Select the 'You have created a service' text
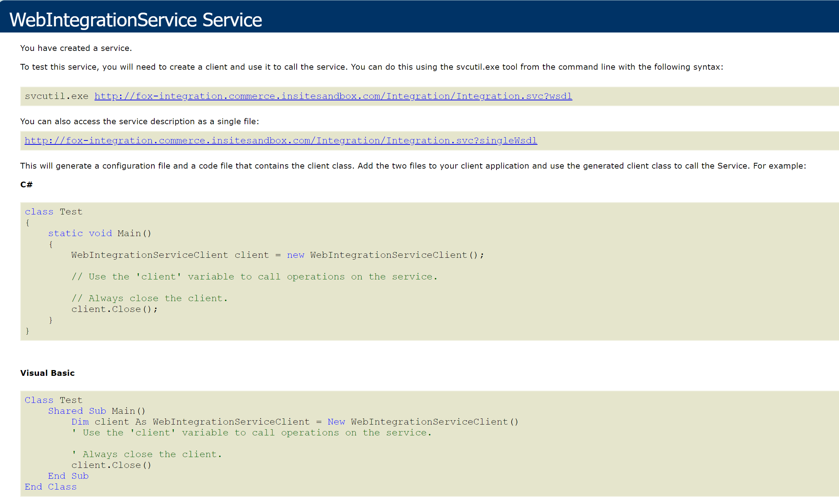This screenshot has width=839, height=504. [x=76, y=48]
